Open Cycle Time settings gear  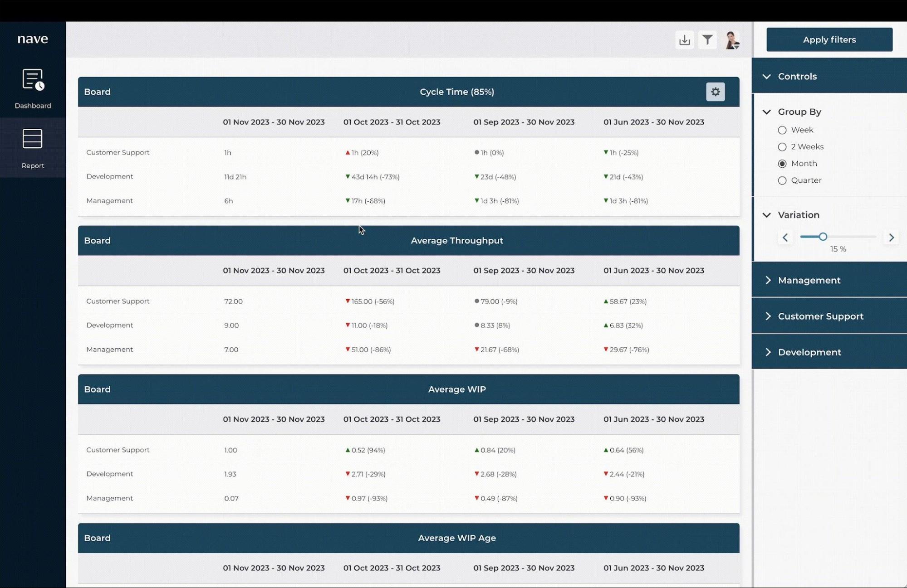click(716, 92)
